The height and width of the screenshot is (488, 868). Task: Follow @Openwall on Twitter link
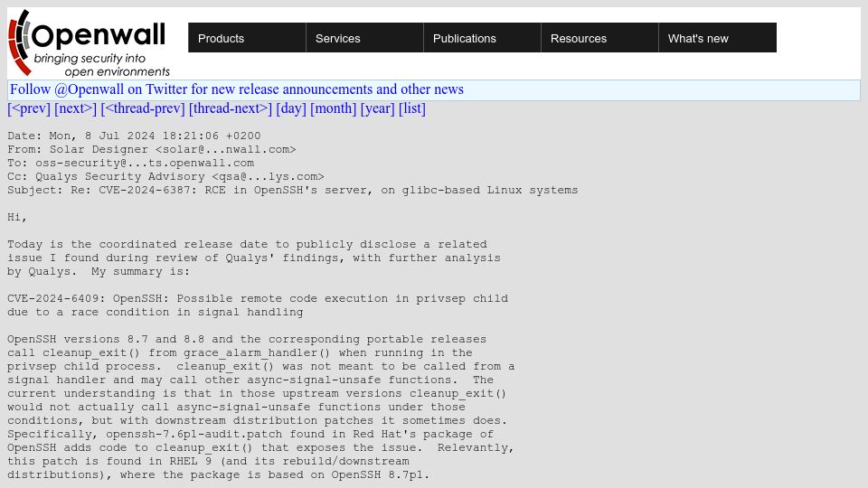point(237,89)
